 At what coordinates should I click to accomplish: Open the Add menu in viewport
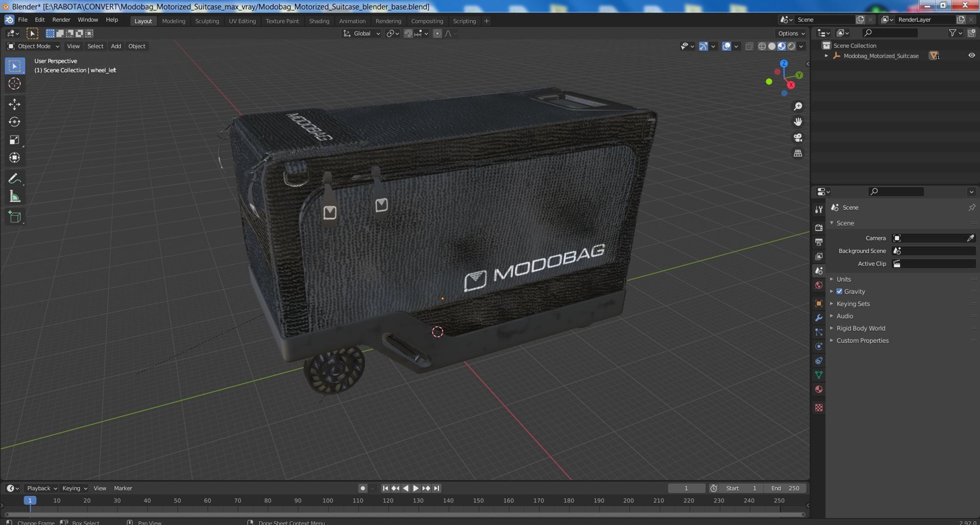116,46
